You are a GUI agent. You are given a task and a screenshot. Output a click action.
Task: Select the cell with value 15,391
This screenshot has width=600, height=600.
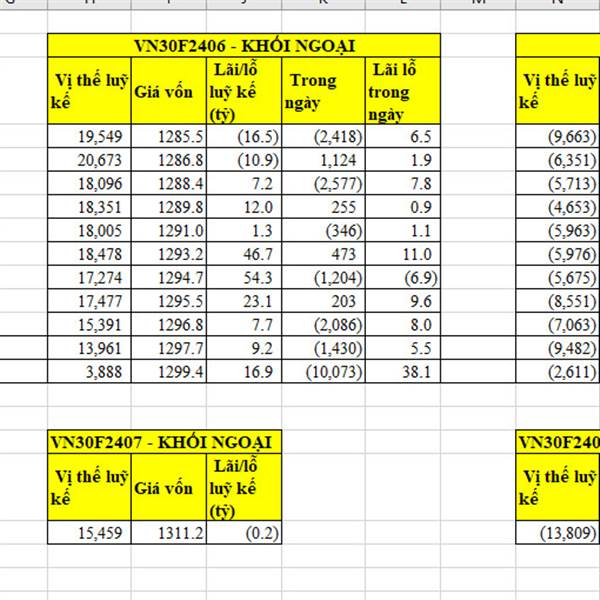pyautogui.click(x=89, y=324)
